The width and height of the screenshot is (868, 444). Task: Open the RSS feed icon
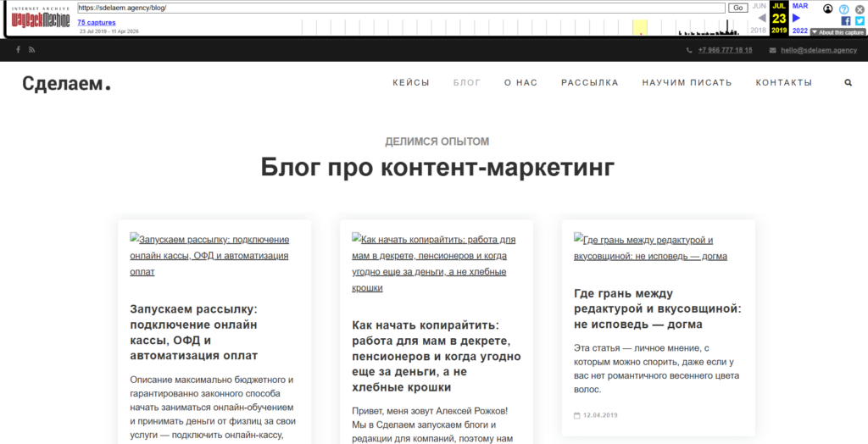pos(32,50)
